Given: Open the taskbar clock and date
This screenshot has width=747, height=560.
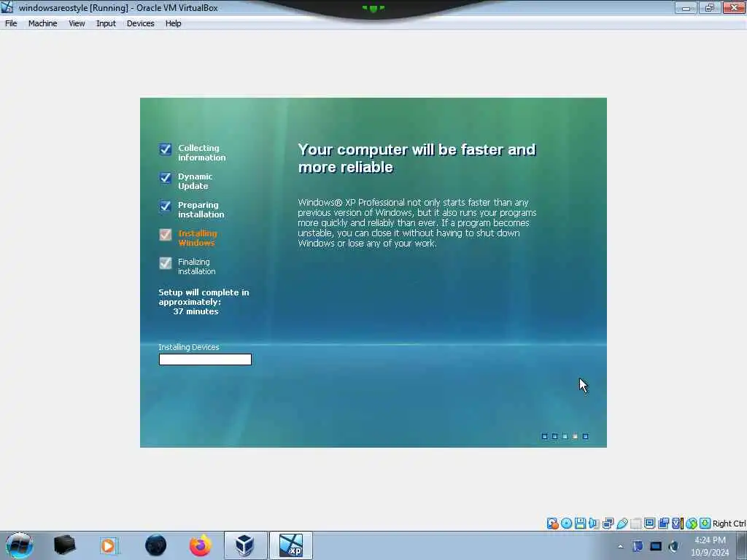Looking at the screenshot, I should tap(710, 546).
